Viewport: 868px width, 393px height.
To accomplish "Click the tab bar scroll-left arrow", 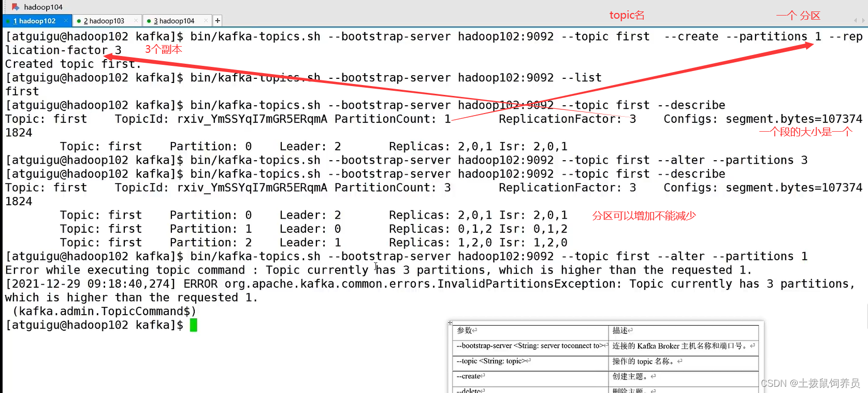I will pos(855,21).
